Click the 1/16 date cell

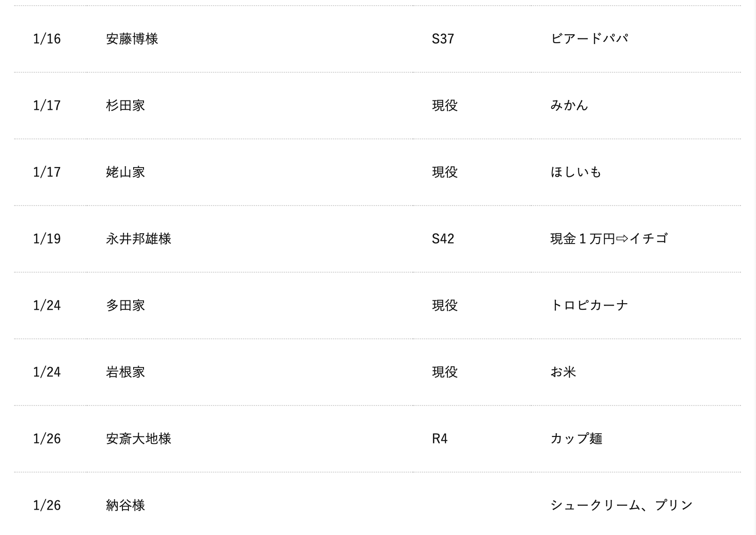pos(47,38)
